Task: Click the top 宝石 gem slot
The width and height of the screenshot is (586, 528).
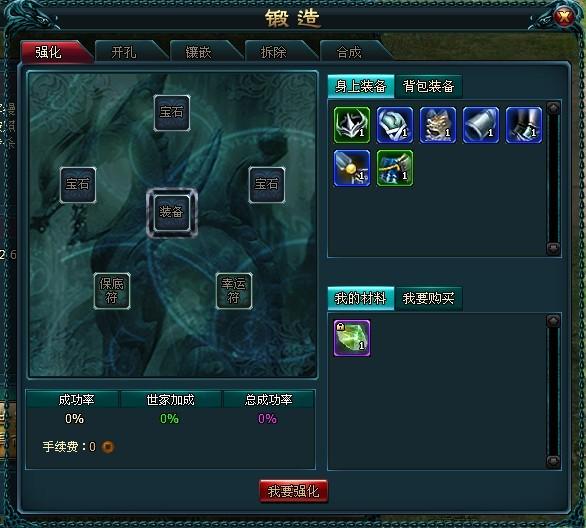Action: click(x=172, y=112)
